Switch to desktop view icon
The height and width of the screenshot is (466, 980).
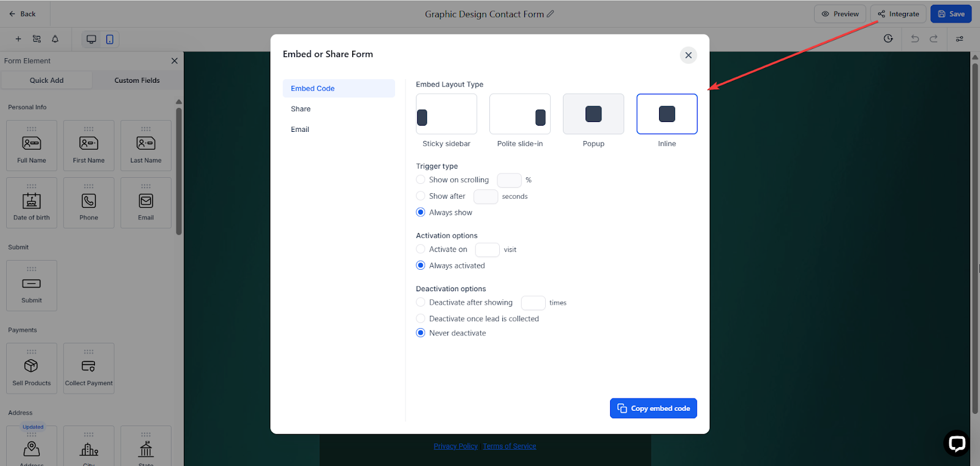[x=91, y=39]
